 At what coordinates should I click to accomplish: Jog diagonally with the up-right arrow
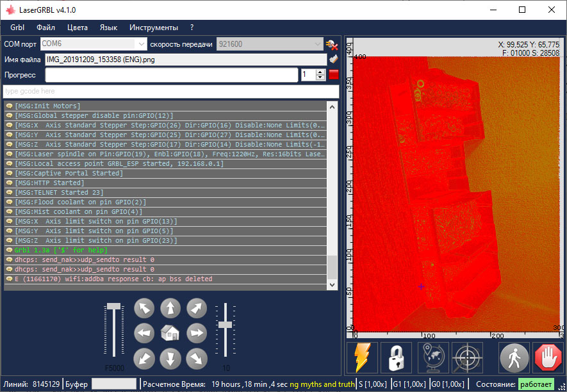pyautogui.click(x=197, y=309)
